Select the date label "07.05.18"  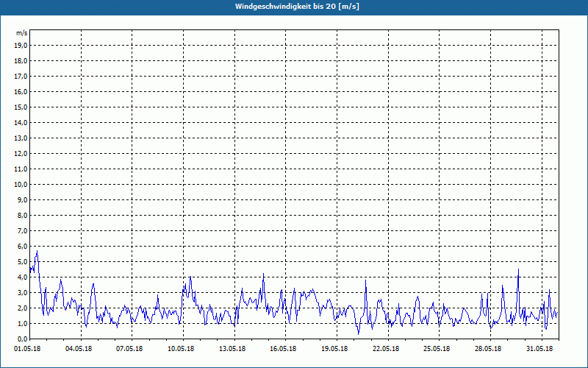[129, 349]
